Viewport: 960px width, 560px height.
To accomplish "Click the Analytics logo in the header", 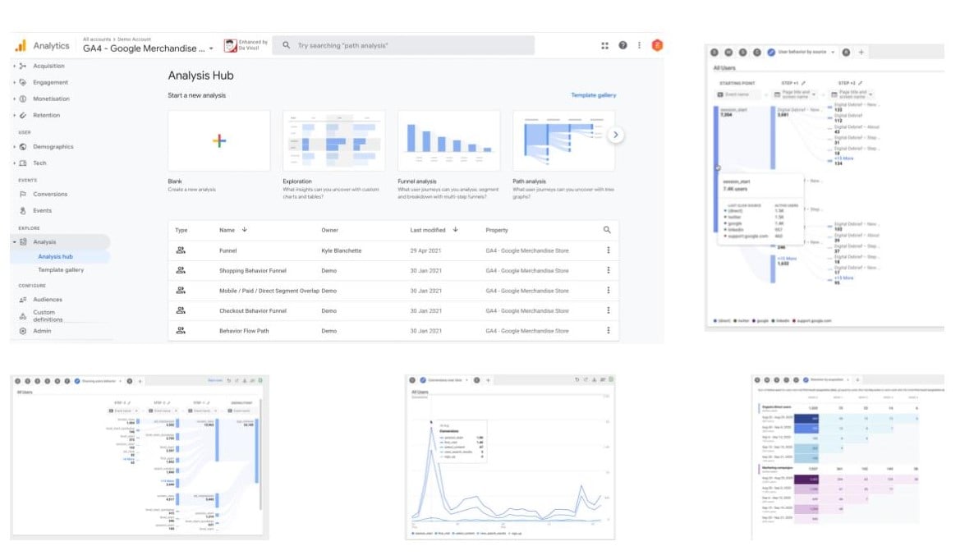I will coord(21,46).
